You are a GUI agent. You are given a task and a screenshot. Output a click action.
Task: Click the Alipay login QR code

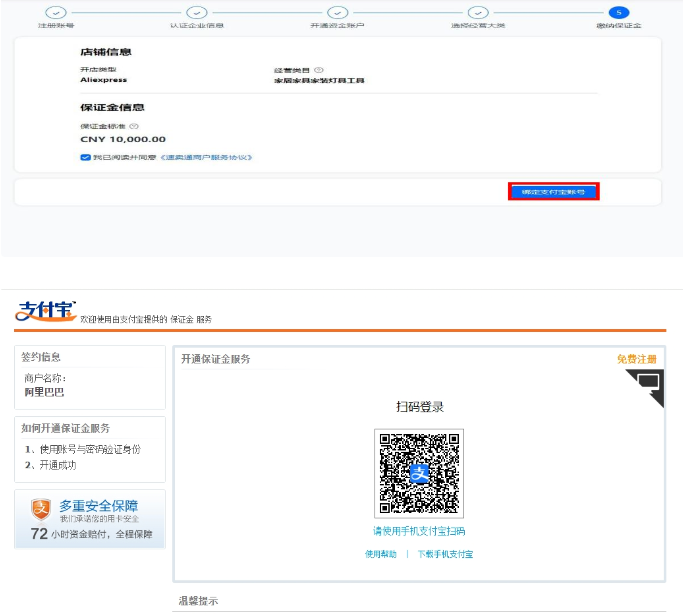tap(418, 474)
